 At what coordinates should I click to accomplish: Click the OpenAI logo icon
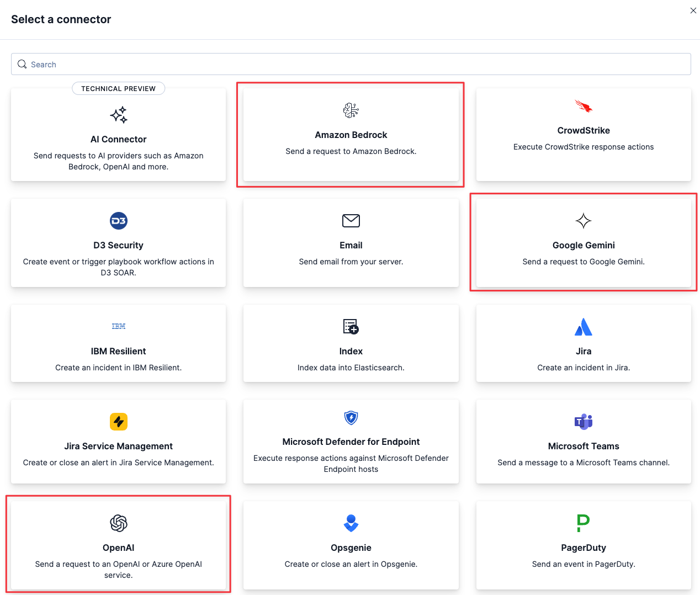coord(119,523)
